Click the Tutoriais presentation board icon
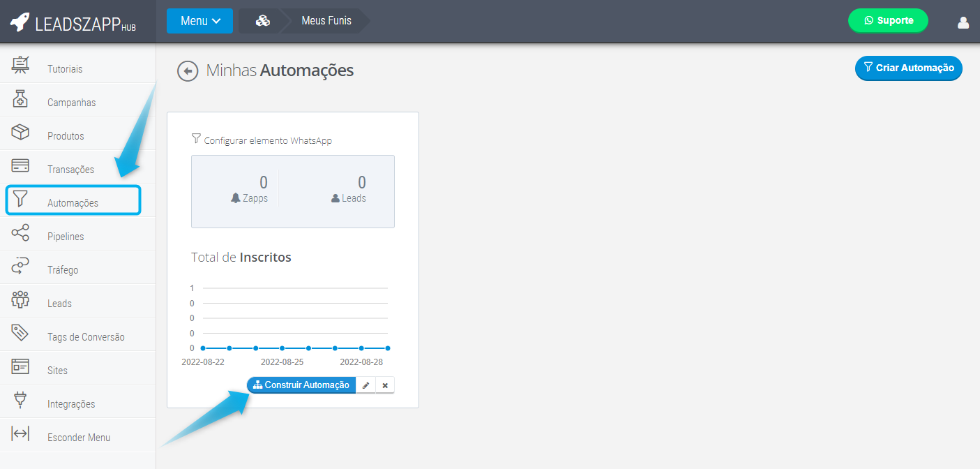This screenshot has width=980, height=469. click(20, 66)
